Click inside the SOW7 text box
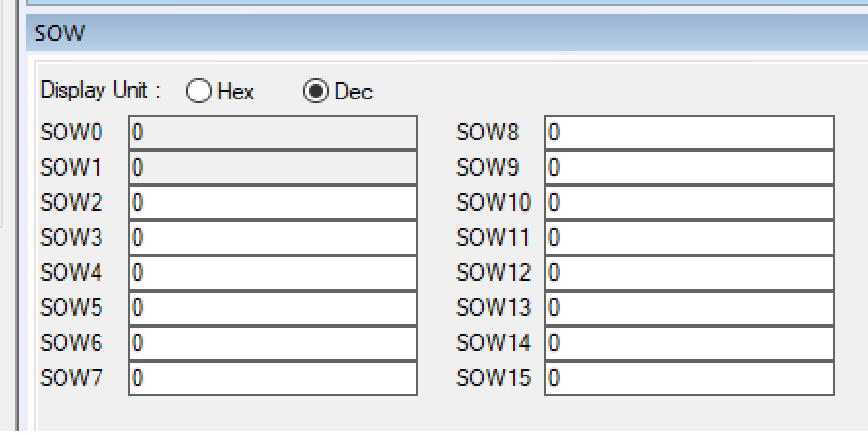The width and height of the screenshot is (868, 435). pyautogui.click(x=272, y=378)
